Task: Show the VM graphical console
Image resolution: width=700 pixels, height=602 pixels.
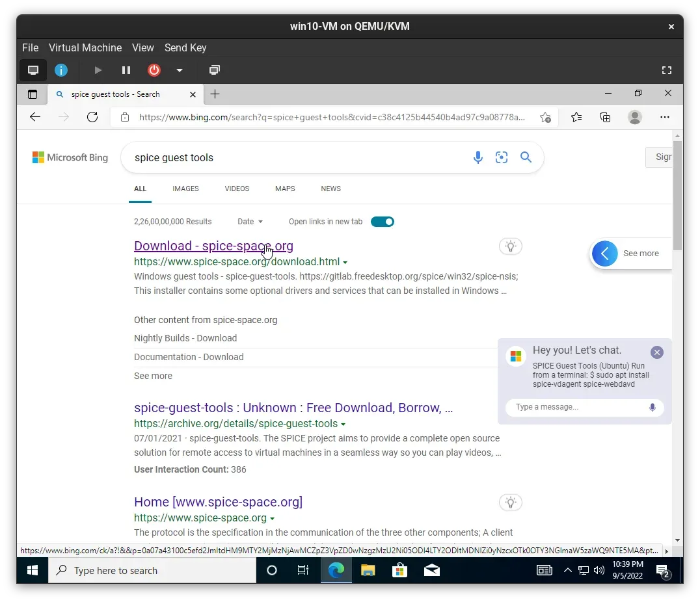Action: tap(33, 70)
